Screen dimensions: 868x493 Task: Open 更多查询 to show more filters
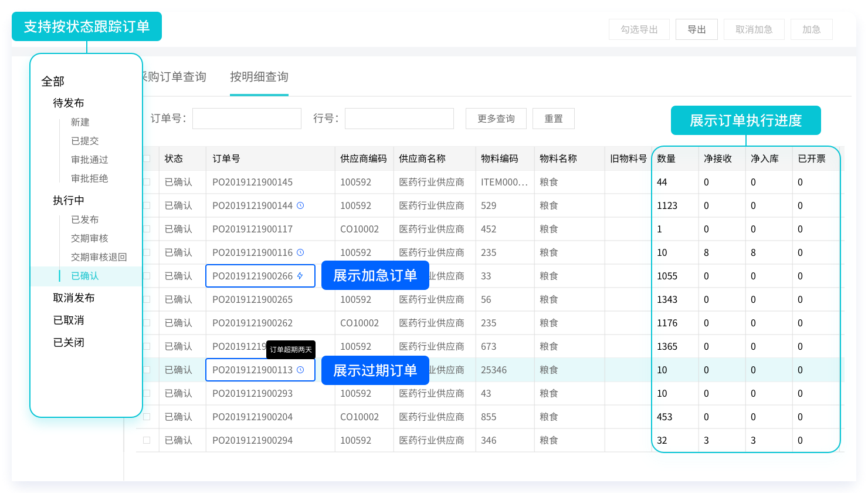point(496,119)
